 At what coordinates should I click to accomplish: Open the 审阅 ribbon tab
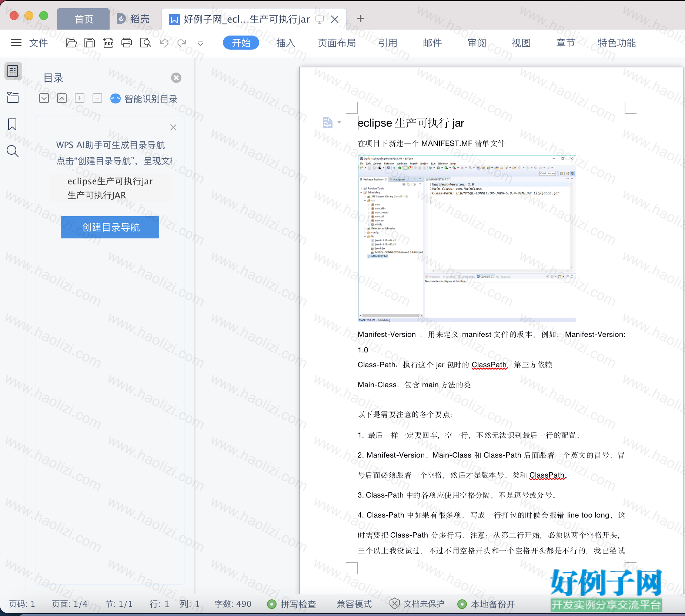click(477, 43)
